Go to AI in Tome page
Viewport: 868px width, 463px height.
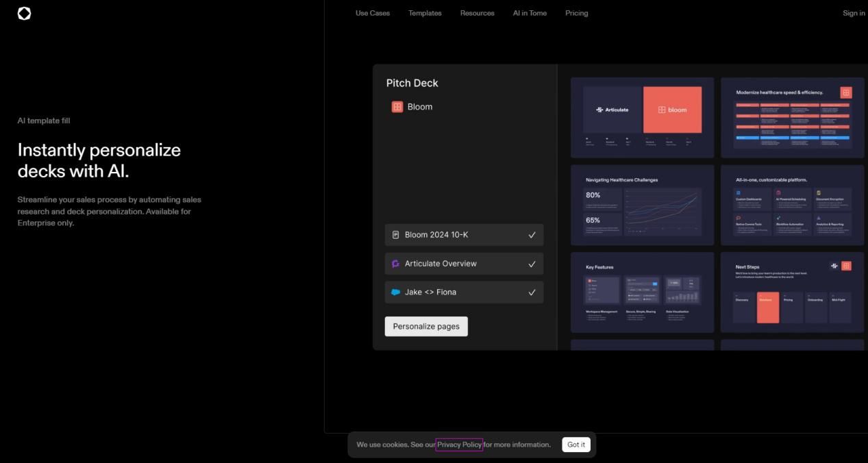(x=530, y=13)
